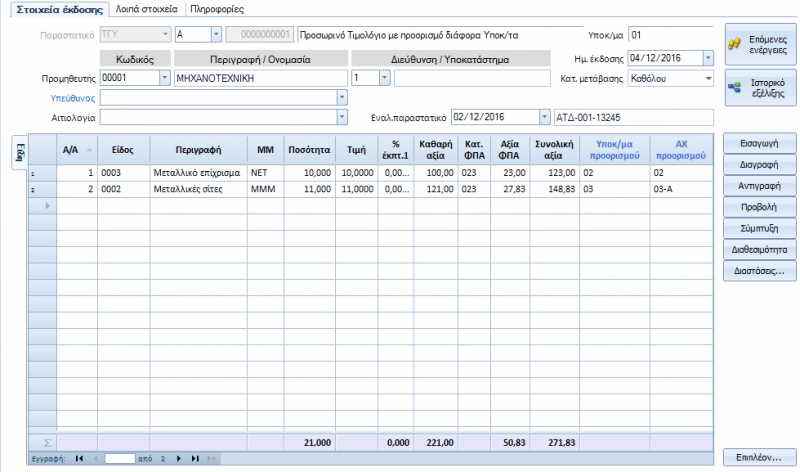Select row header of row 1
800x472 pixels.
coord(42,173)
